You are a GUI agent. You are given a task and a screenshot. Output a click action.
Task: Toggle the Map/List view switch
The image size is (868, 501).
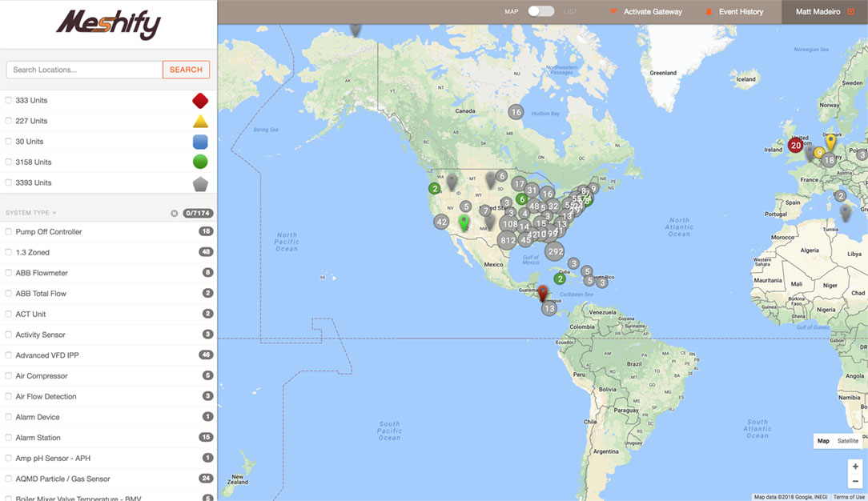(x=540, y=12)
